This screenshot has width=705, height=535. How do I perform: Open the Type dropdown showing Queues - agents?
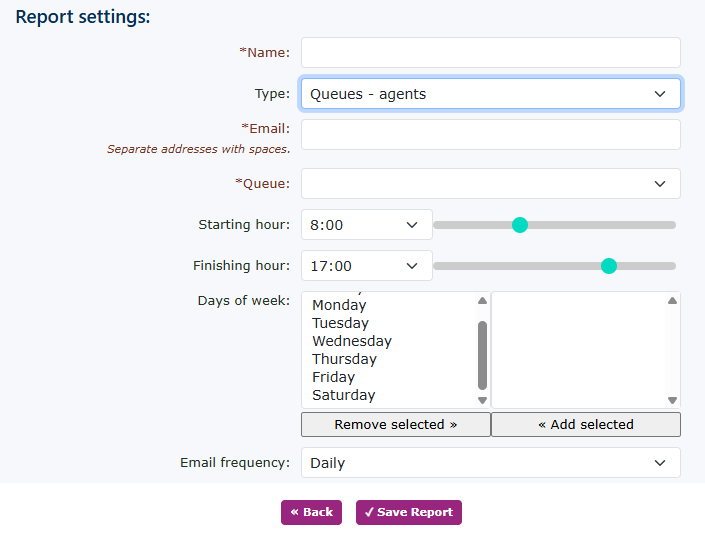pos(490,94)
